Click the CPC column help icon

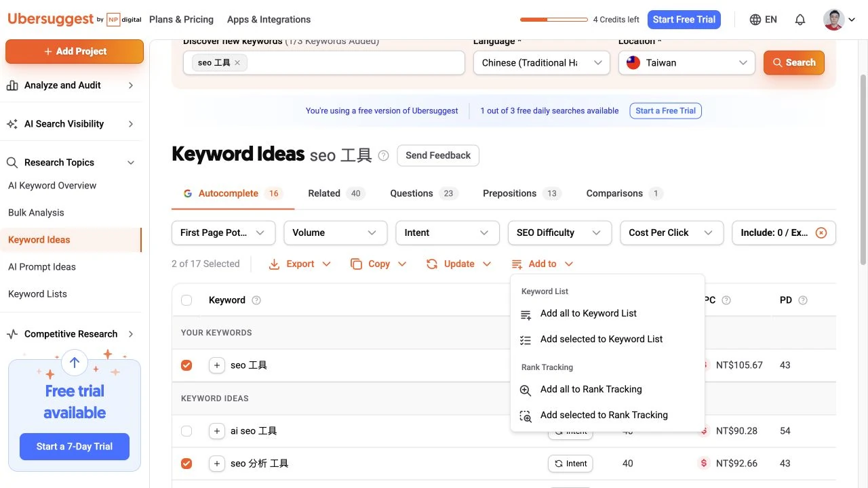coord(726,300)
